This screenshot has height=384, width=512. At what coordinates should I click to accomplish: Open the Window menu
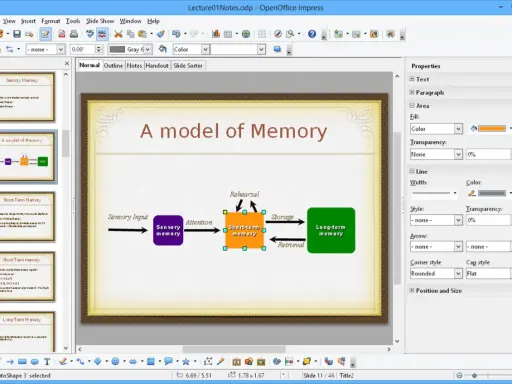coord(131,21)
